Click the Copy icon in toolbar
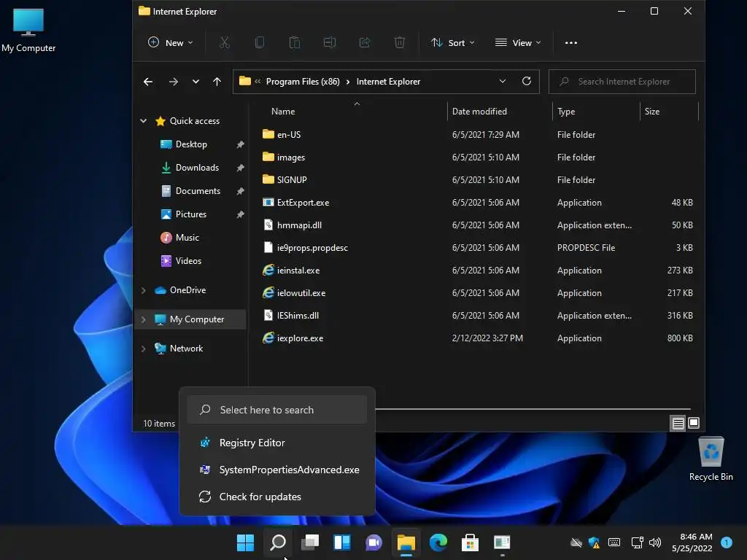 [x=260, y=43]
